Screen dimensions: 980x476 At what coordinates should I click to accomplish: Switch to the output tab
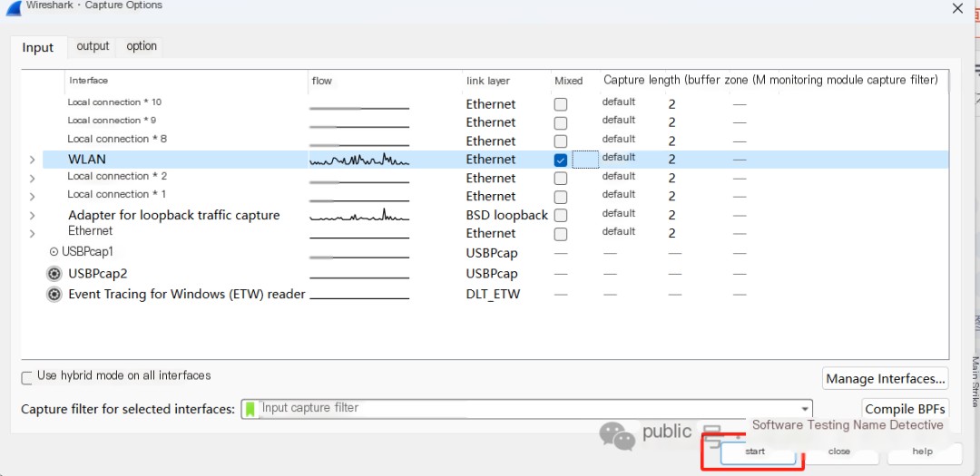point(93,46)
